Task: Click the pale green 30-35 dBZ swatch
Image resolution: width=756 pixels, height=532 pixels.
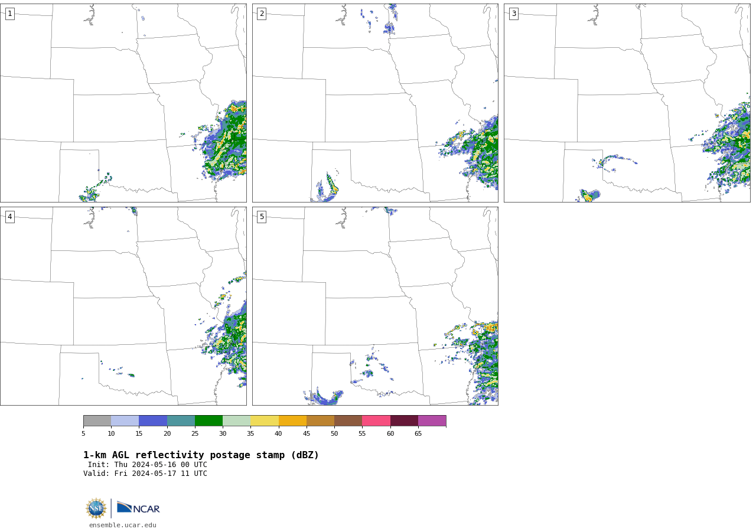Action: pyautogui.click(x=236, y=420)
